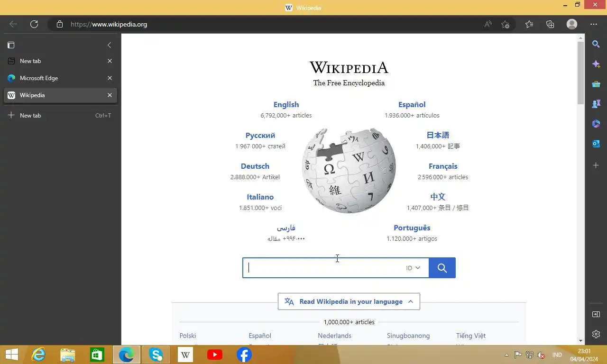Open Français Wikipedia
Viewport: 607px width, 364px height.
tap(443, 166)
